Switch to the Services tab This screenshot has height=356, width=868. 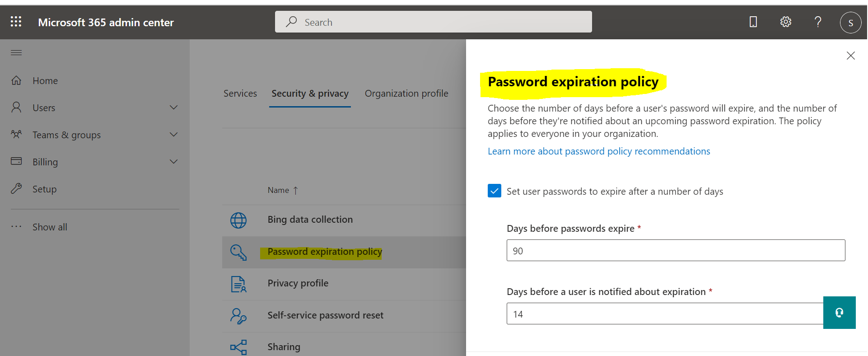(x=240, y=94)
